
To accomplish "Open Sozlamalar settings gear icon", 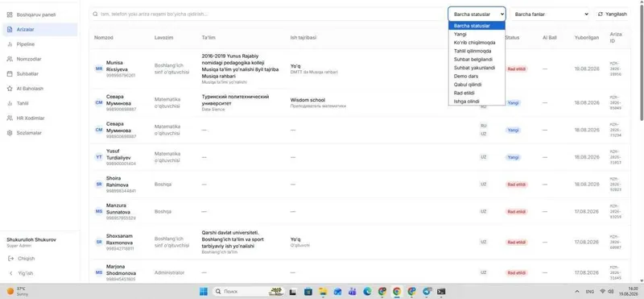I will [10, 133].
